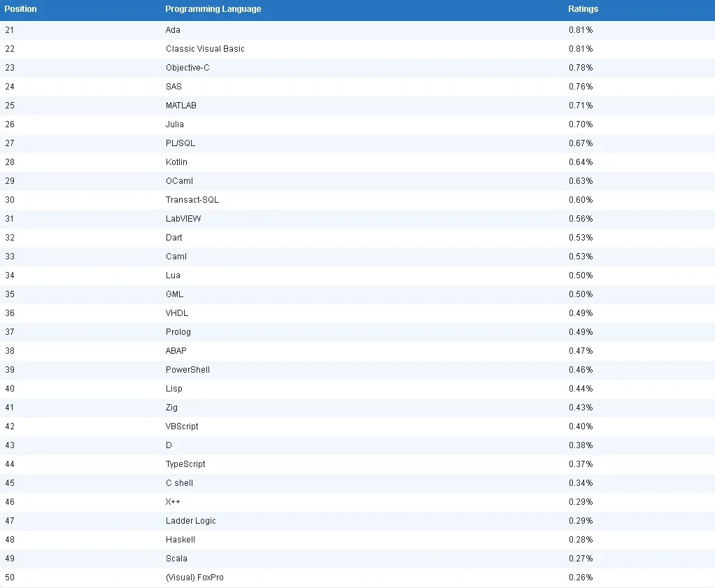Select Haskell in the list
The image size is (715, 588).
180,540
